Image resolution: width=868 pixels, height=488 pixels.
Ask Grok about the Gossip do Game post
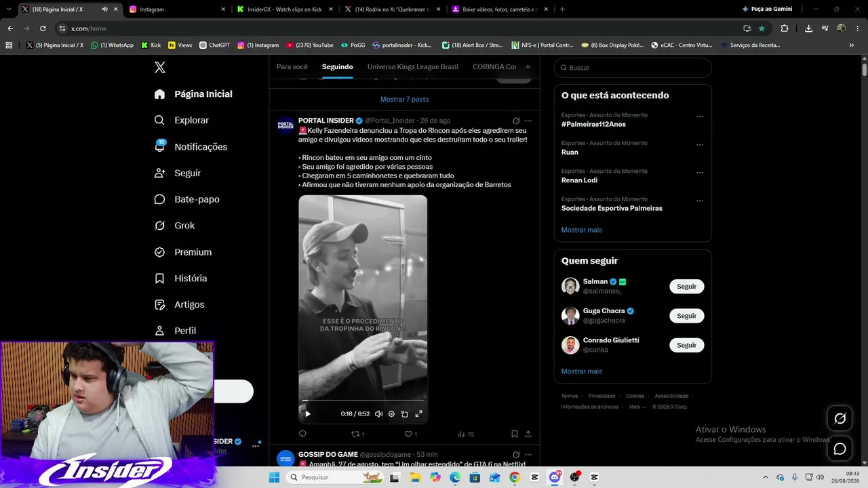click(516, 454)
